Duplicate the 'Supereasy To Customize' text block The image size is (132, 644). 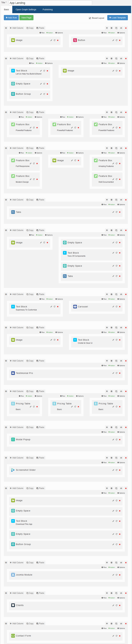click(x=54, y=307)
